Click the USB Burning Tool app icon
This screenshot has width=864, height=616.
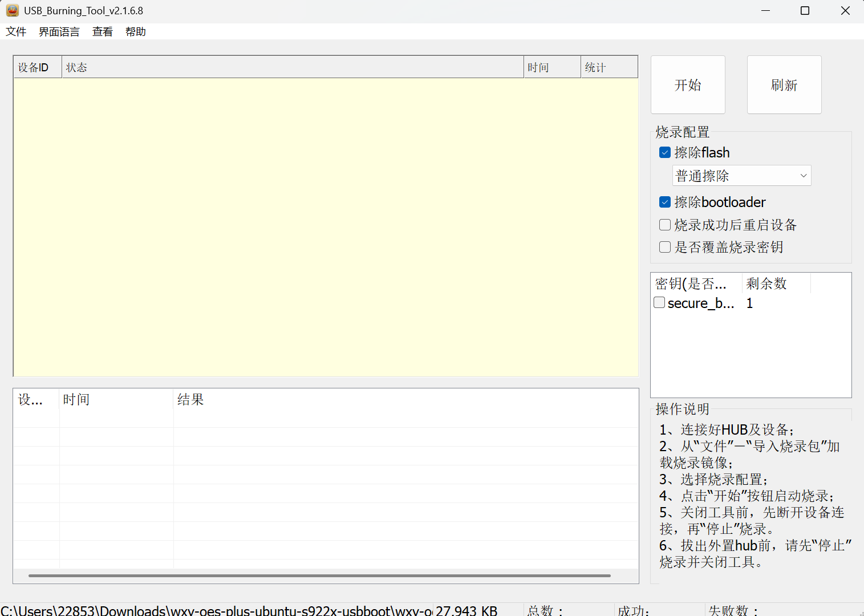coord(12,10)
